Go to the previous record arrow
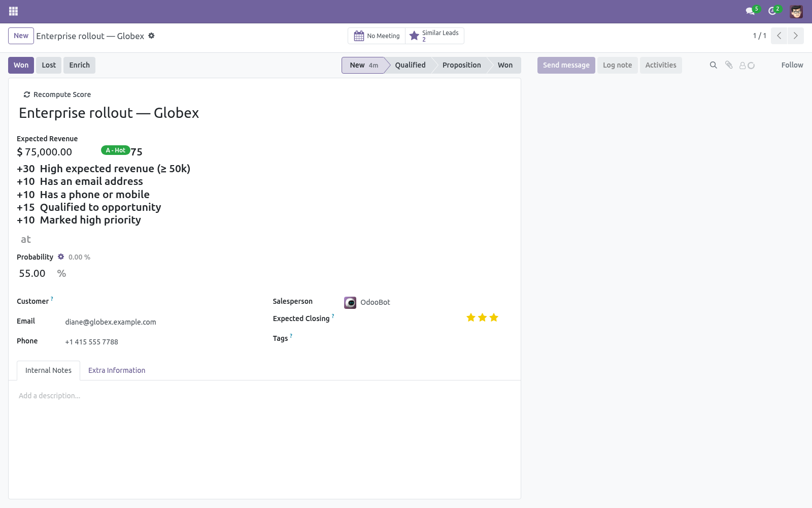This screenshot has height=508, width=812. click(779, 36)
